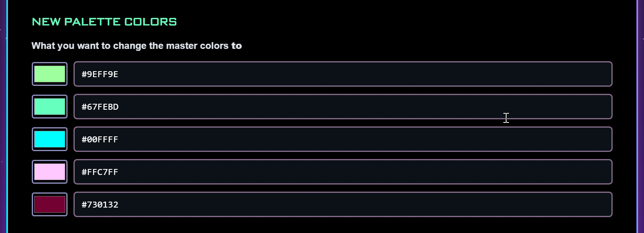Edit the last palette hex code field
The width and height of the screenshot is (644, 233).
tap(342, 204)
